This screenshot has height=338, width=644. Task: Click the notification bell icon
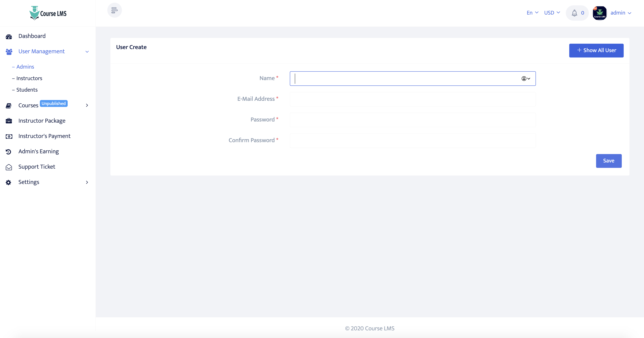pos(574,13)
